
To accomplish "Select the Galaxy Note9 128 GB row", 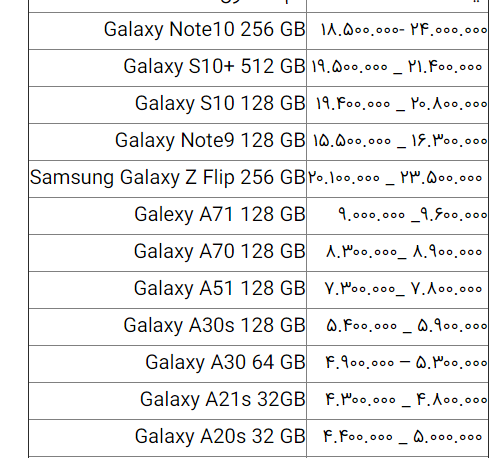I will pos(259,142).
